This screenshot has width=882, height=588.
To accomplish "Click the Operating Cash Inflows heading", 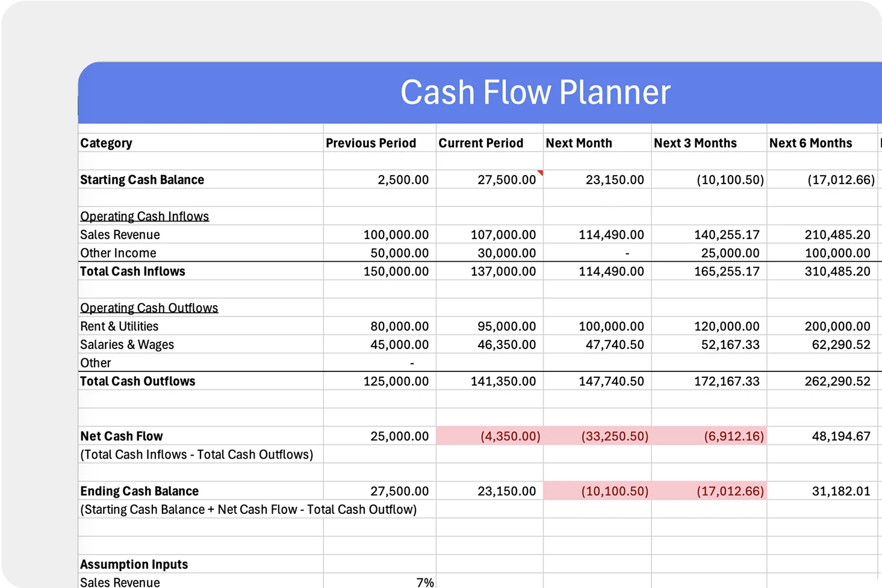I will pos(144,216).
